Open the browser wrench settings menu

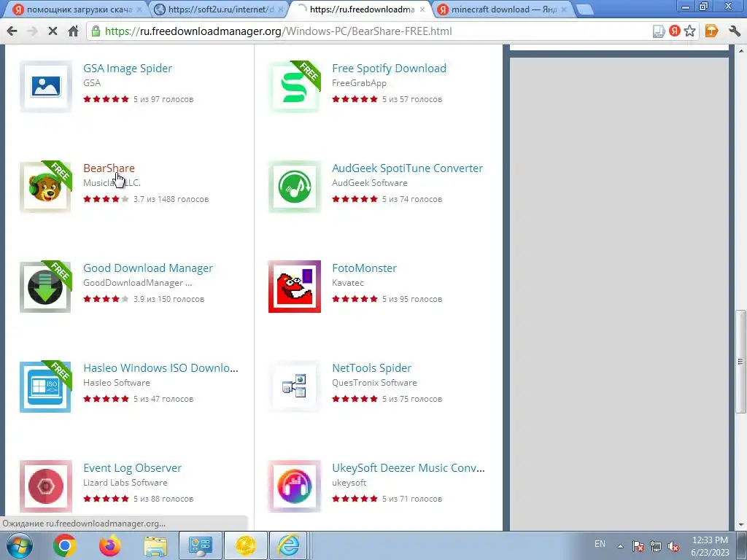tap(734, 31)
